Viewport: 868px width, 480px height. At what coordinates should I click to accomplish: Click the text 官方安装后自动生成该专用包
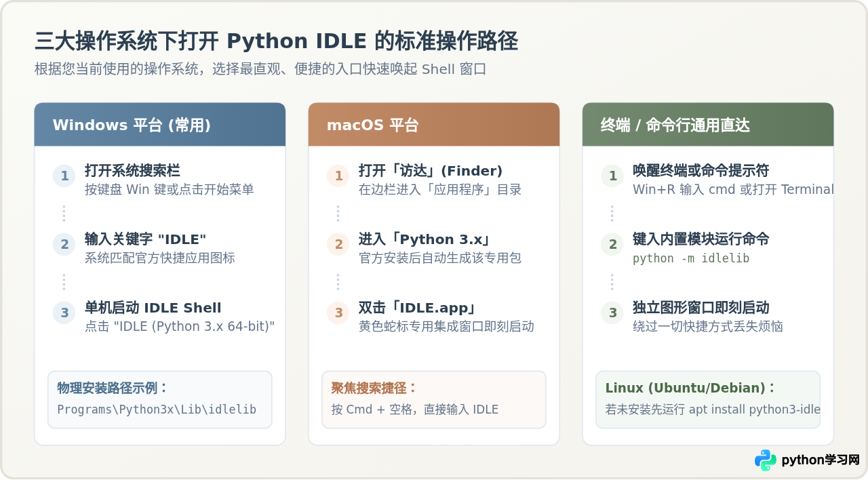point(440,258)
